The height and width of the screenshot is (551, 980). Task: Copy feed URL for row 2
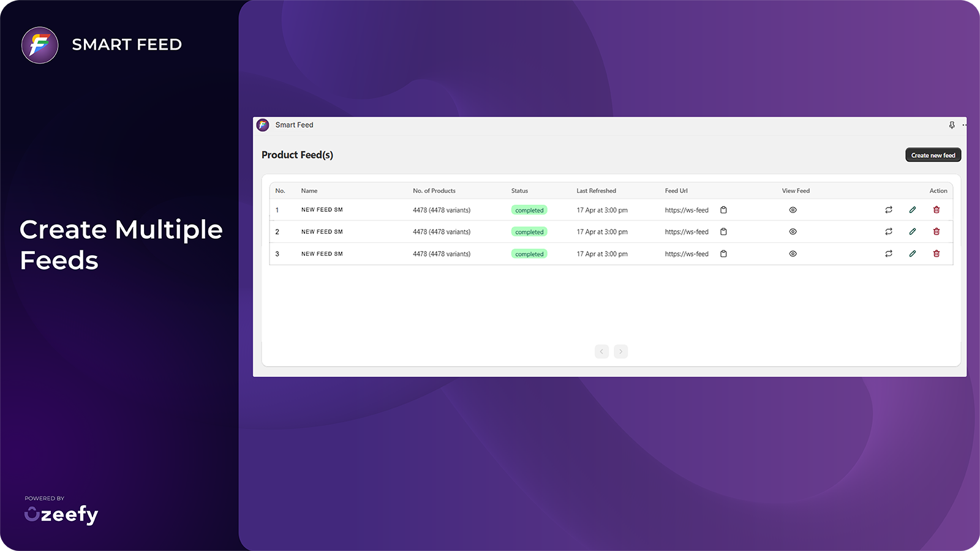[723, 232]
